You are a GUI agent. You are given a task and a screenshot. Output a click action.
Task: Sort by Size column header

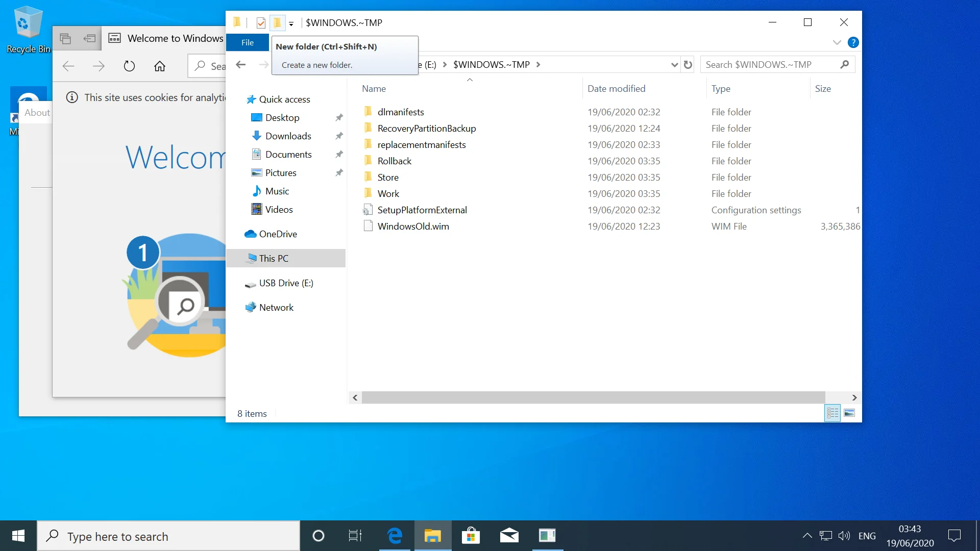click(x=823, y=88)
